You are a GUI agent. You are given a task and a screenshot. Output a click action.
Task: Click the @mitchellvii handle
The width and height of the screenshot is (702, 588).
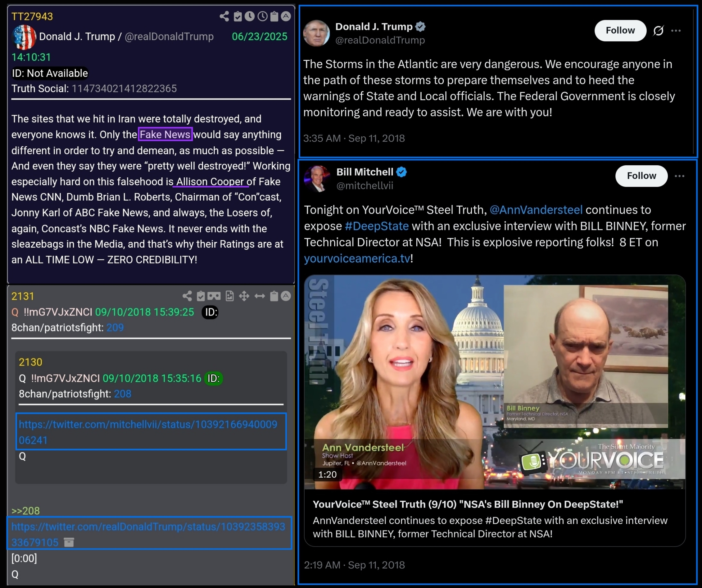coord(365,186)
